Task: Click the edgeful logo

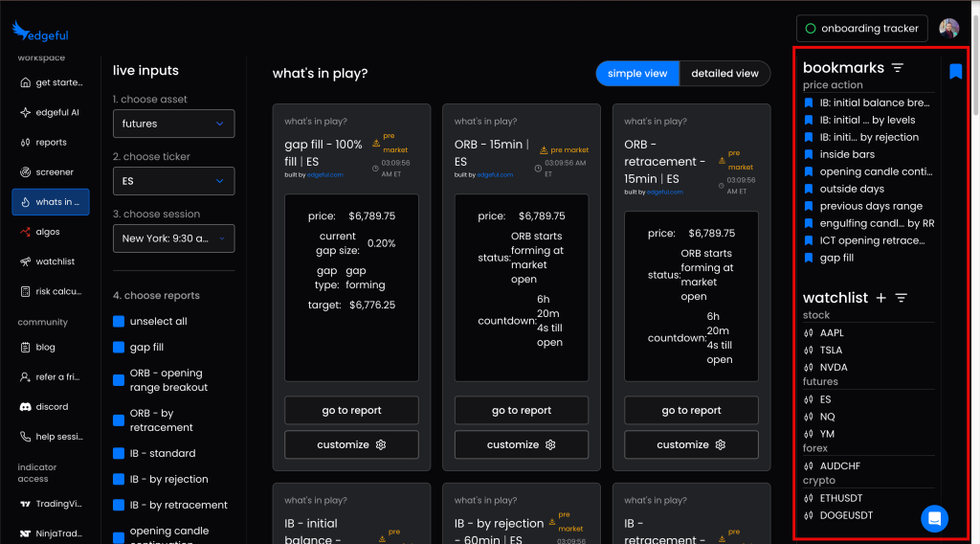Action: pyautogui.click(x=40, y=33)
